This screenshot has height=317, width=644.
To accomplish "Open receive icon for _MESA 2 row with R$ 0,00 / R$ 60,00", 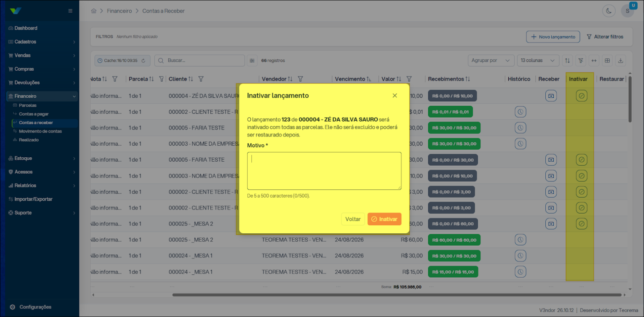I will (551, 224).
